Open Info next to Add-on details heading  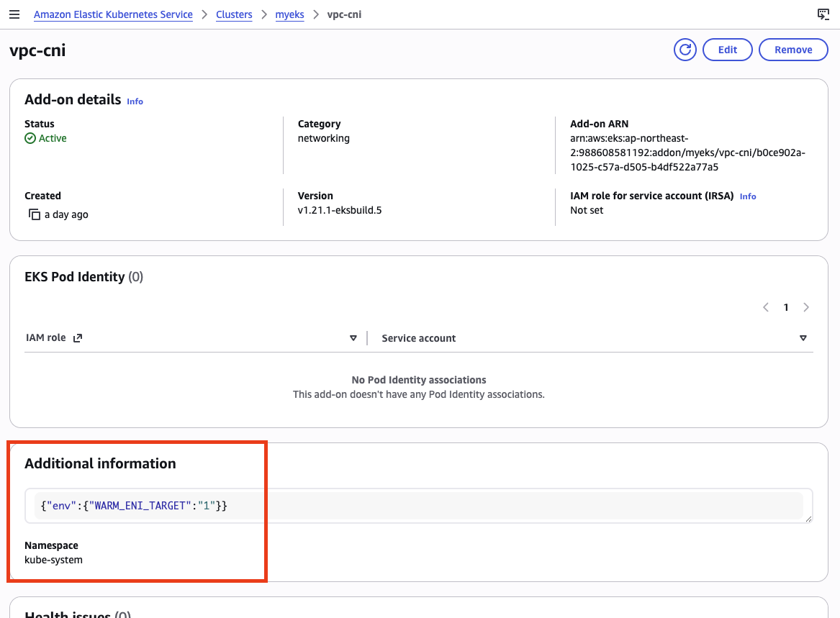[135, 101]
